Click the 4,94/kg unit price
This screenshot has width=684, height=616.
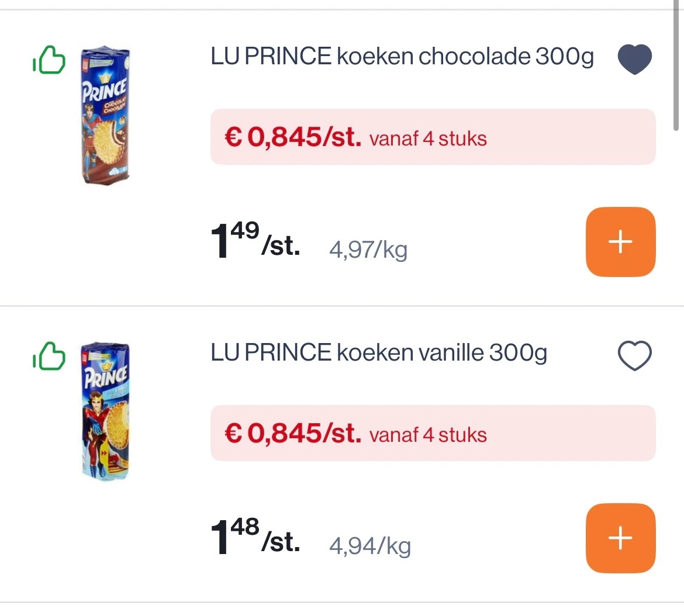[370, 546]
